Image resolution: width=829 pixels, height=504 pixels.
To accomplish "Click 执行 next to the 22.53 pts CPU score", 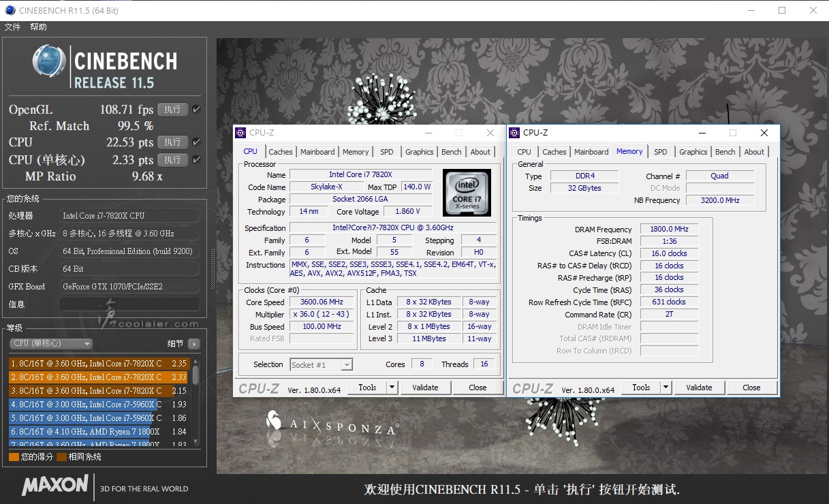I will coord(173,142).
